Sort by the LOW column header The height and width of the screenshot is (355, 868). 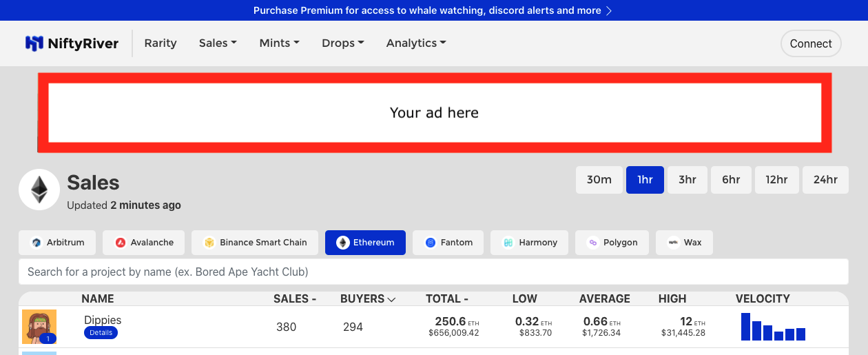524,299
